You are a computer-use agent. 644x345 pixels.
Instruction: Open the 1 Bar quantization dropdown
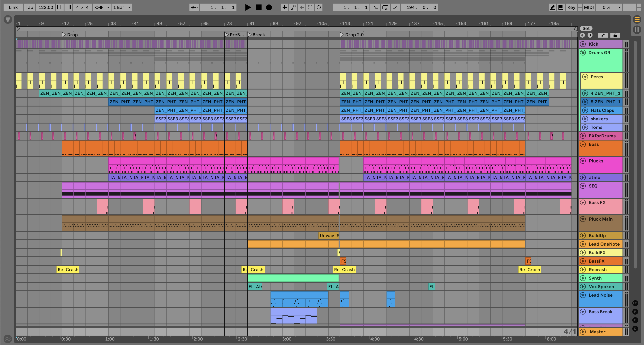[x=122, y=7]
